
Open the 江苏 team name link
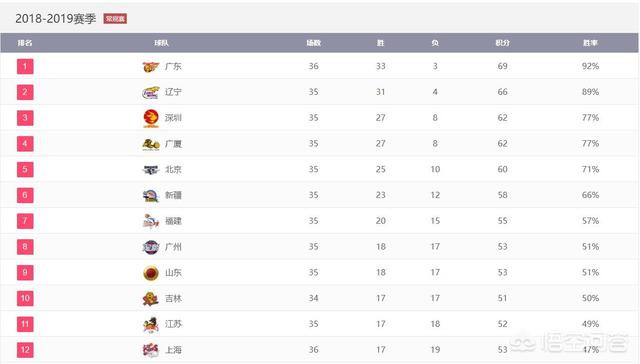click(x=173, y=324)
